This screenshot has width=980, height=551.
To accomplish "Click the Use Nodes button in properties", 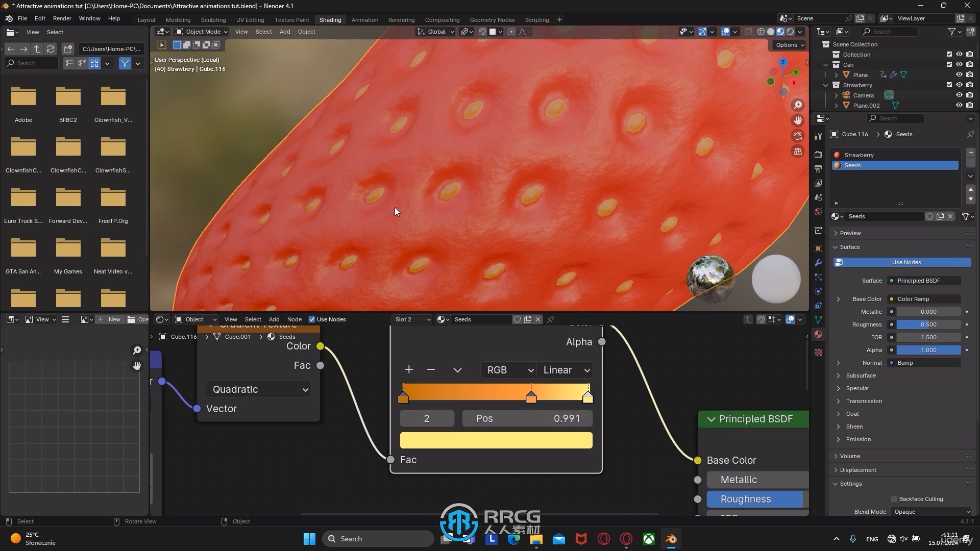I will pos(902,262).
